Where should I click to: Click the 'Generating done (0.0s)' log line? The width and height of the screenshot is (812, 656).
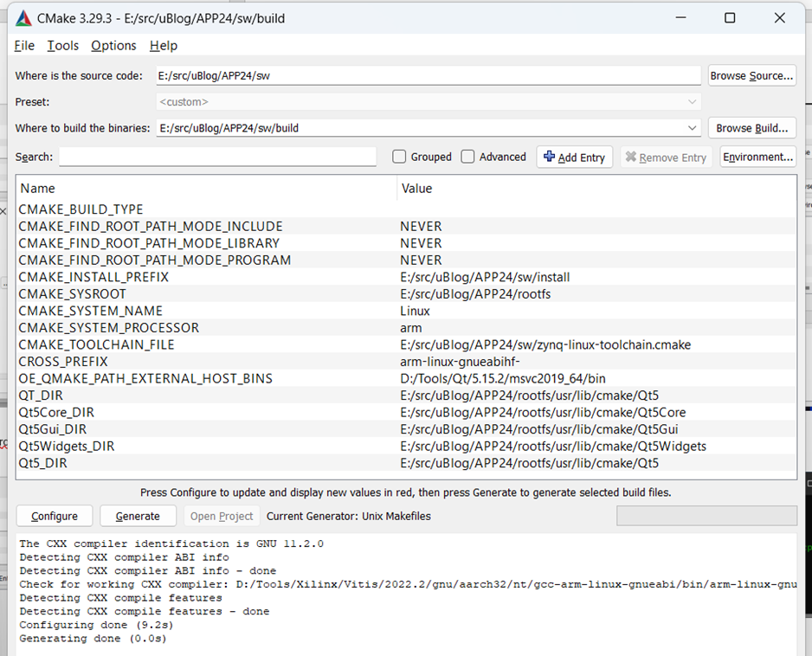point(93,639)
